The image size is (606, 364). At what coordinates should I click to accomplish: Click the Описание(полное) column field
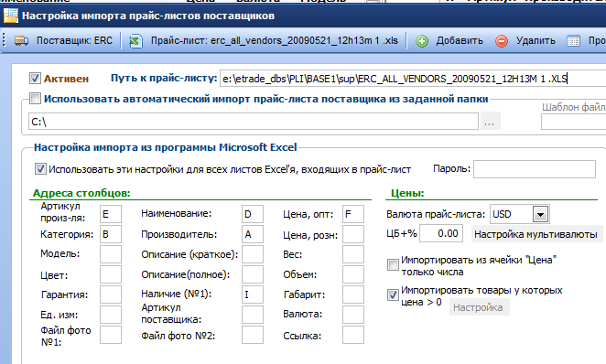(x=253, y=274)
